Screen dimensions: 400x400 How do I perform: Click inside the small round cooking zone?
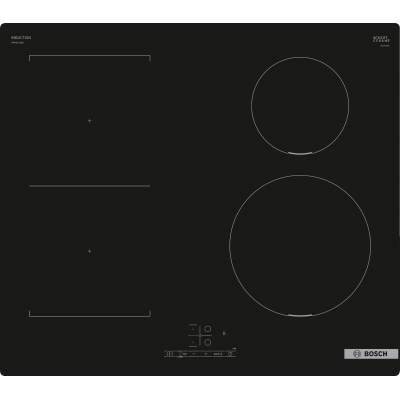pos(300,105)
